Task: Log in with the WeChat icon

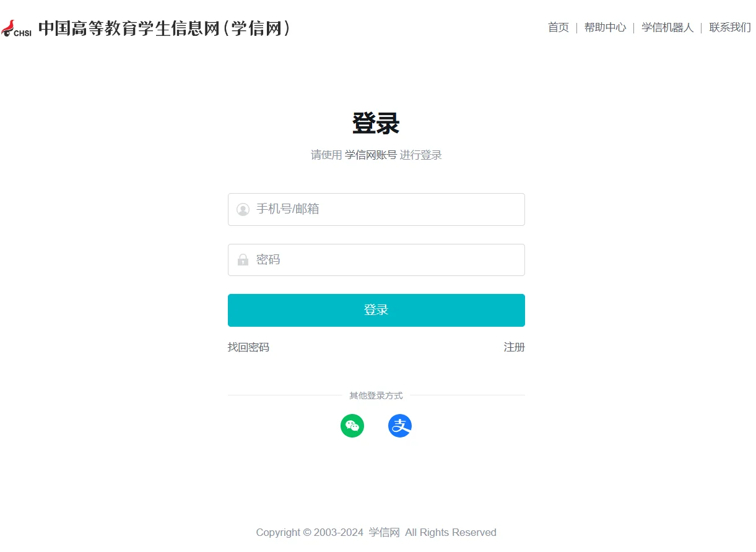Action: 352,426
